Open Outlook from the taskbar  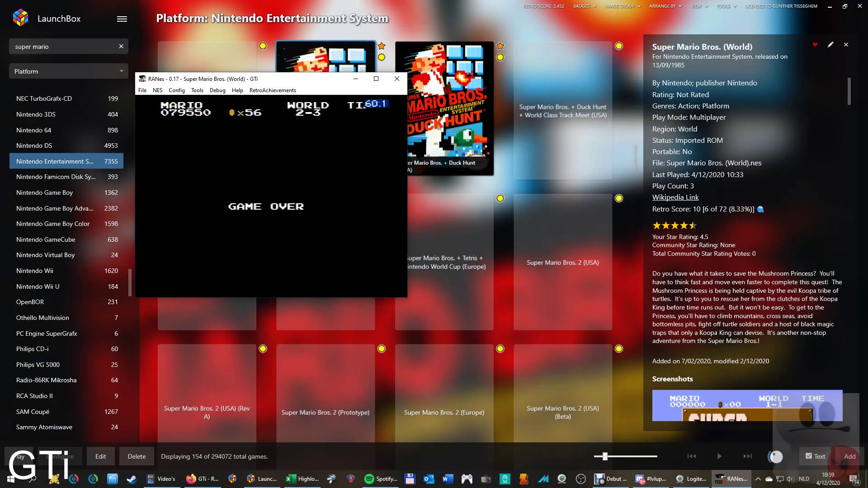429,479
